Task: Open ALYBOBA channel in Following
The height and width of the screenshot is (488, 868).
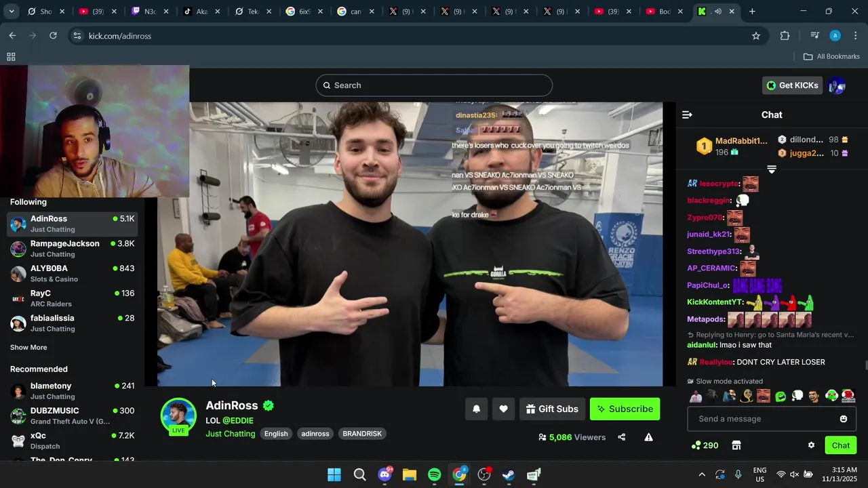Action: pos(72,274)
